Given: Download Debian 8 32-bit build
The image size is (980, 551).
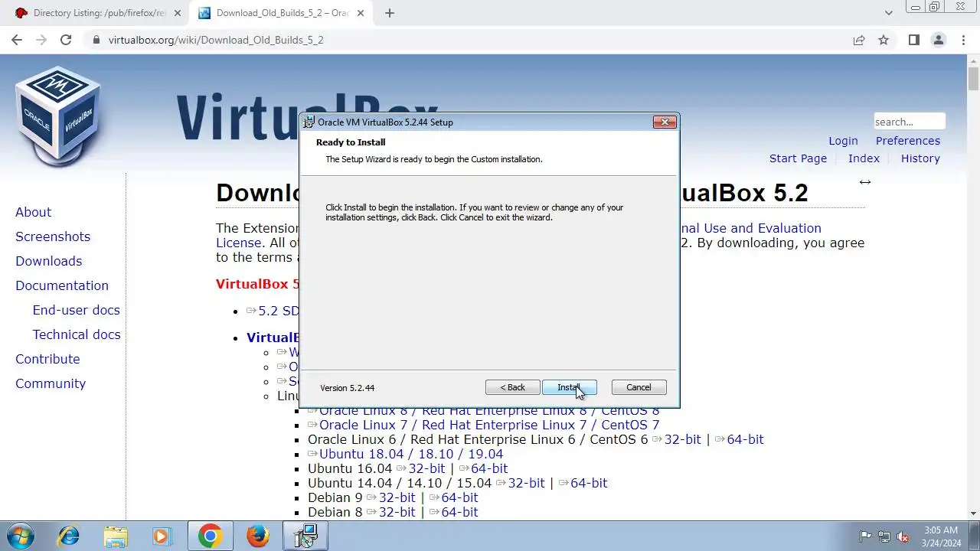Looking at the screenshot, I should [397, 512].
